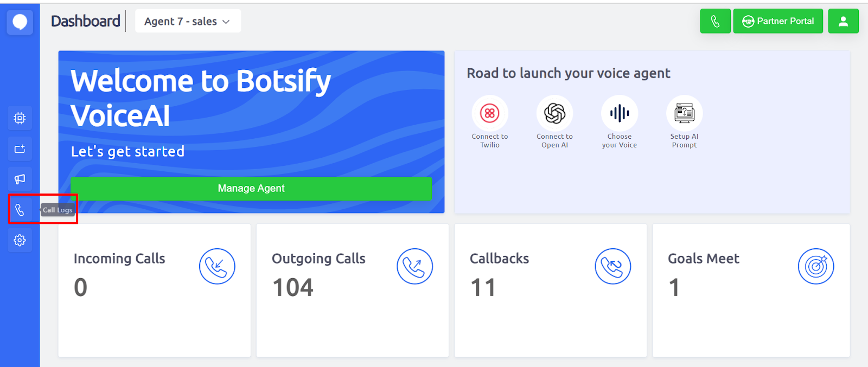Open the user profile icon button
Screen dimensions: 868x367
pos(843,21)
